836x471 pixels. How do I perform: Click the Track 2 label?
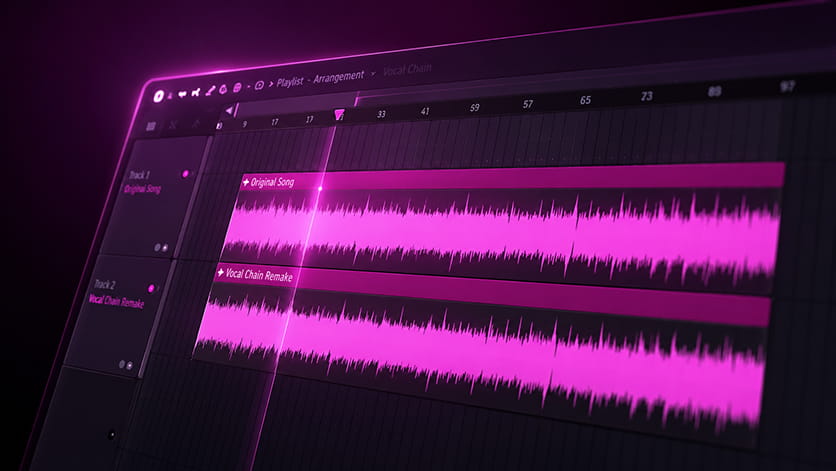[x=104, y=284]
